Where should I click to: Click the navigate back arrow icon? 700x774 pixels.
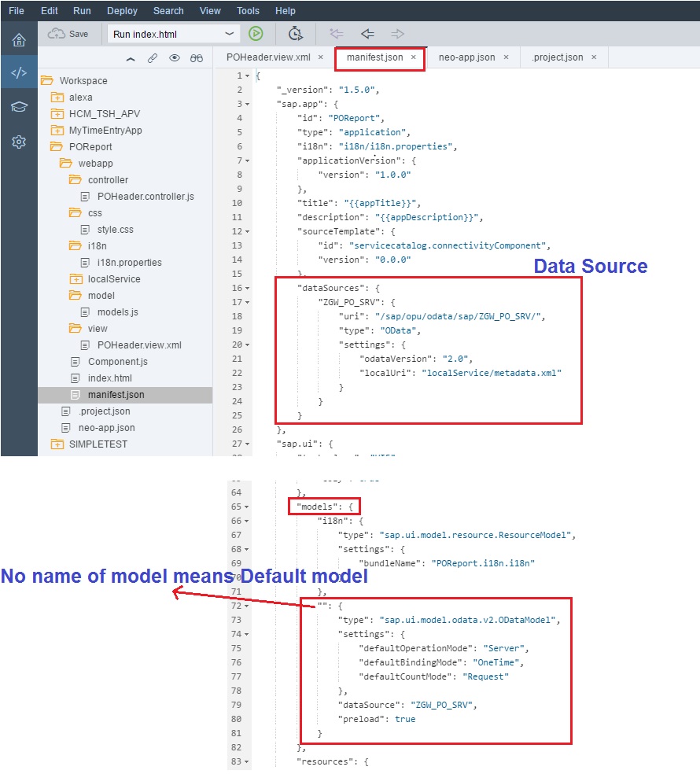pos(367,34)
